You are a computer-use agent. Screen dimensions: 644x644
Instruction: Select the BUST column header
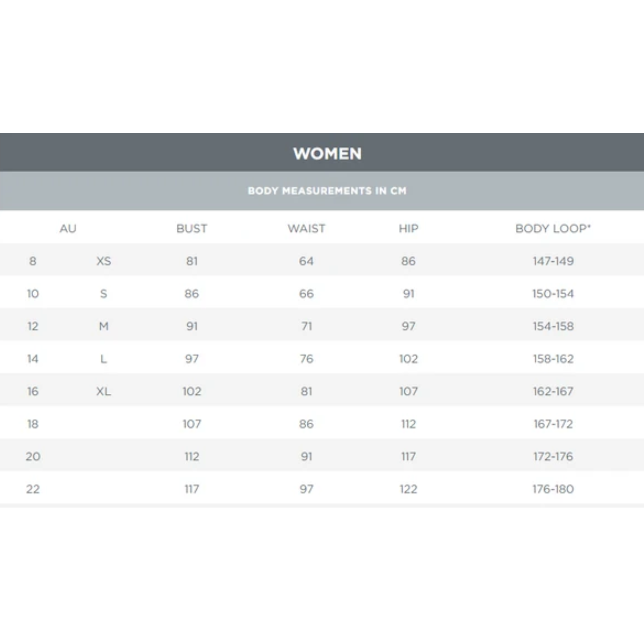point(192,229)
